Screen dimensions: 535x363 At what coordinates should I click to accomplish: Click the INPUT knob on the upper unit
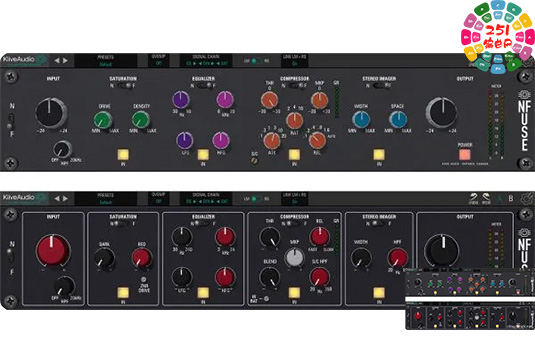click(50, 113)
